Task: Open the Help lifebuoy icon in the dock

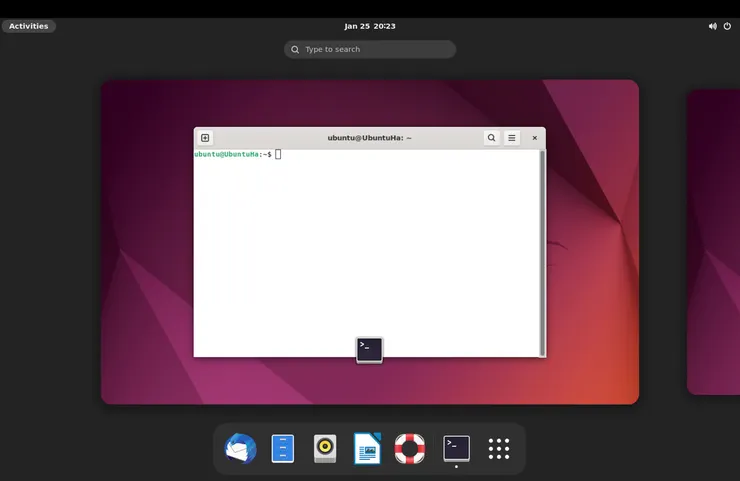Action: point(410,448)
